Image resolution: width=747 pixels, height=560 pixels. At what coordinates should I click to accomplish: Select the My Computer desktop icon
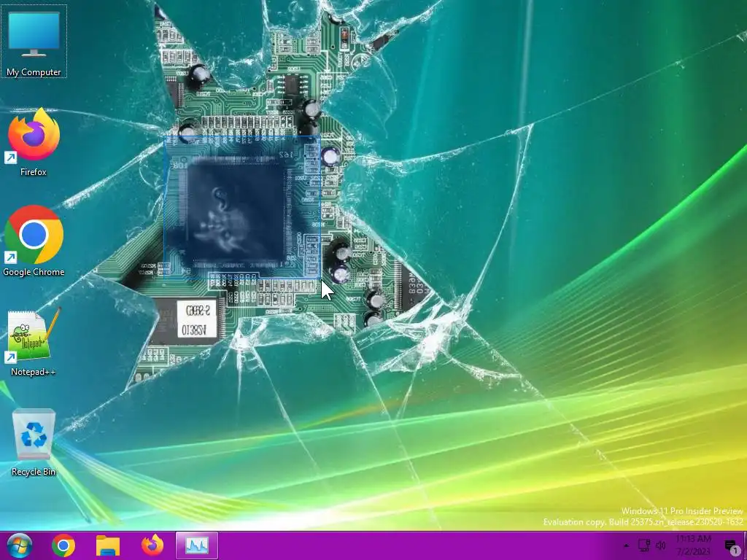pos(34,42)
